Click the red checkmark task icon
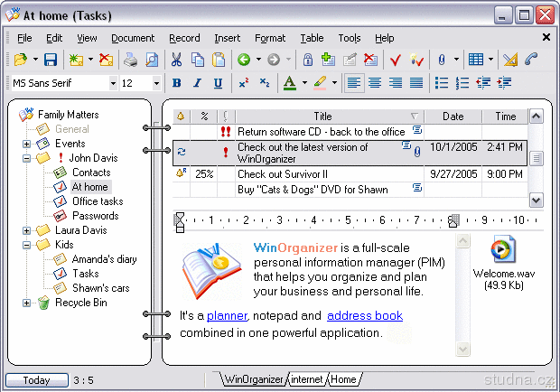The image size is (560, 392). (395, 60)
